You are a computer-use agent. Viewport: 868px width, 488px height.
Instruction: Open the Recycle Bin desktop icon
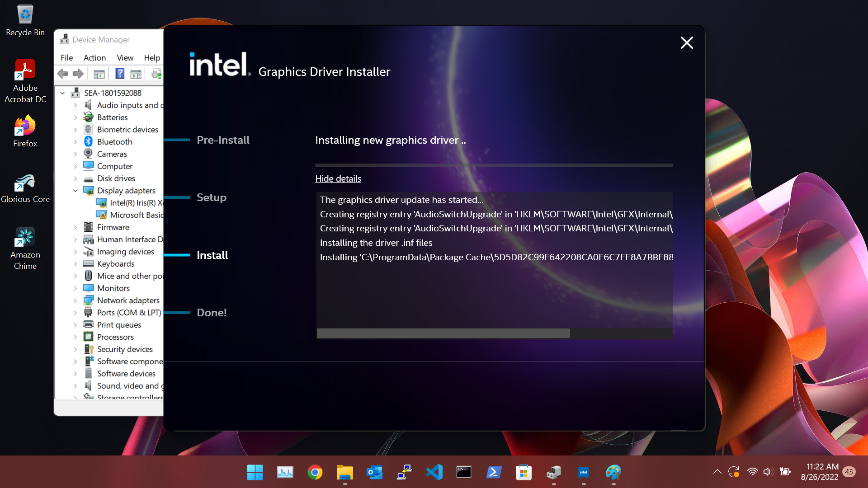pyautogui.click(x=25, y=21)
